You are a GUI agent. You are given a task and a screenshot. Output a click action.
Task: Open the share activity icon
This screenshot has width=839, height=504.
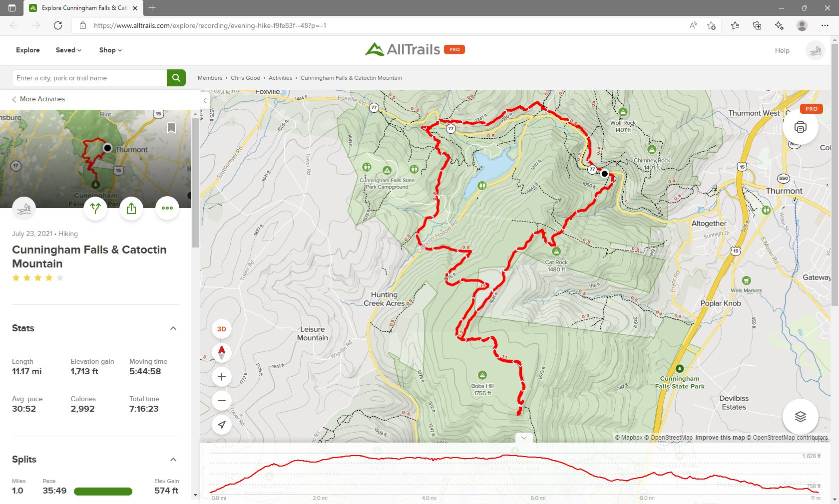point(131,208)
